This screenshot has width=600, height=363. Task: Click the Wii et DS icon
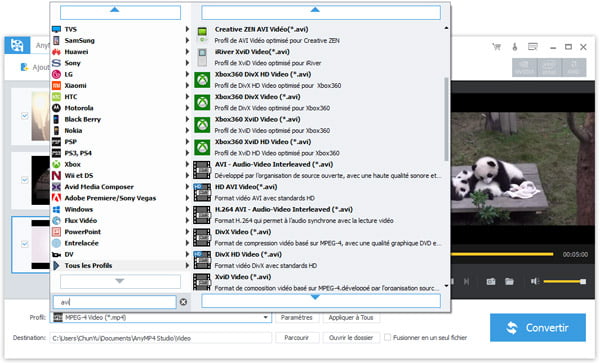(56, 176)
